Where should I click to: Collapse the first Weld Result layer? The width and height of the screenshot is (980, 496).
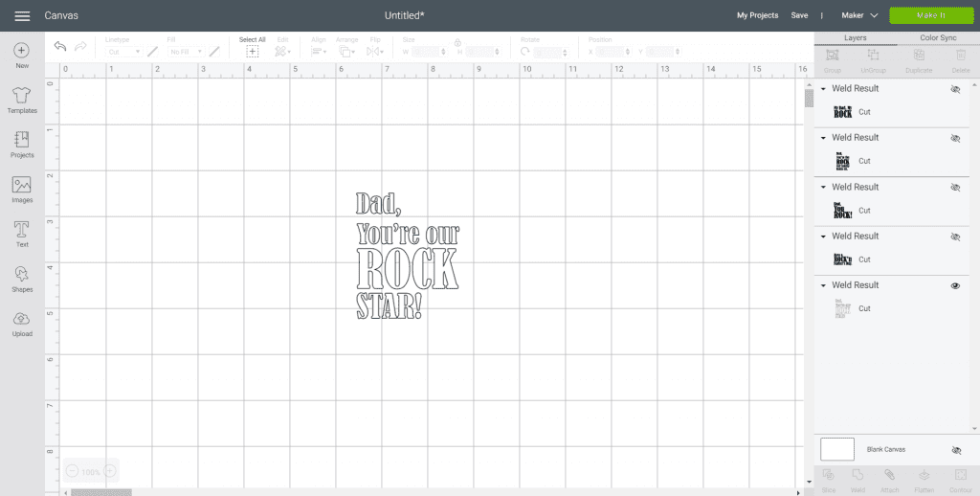pos(823,89)
